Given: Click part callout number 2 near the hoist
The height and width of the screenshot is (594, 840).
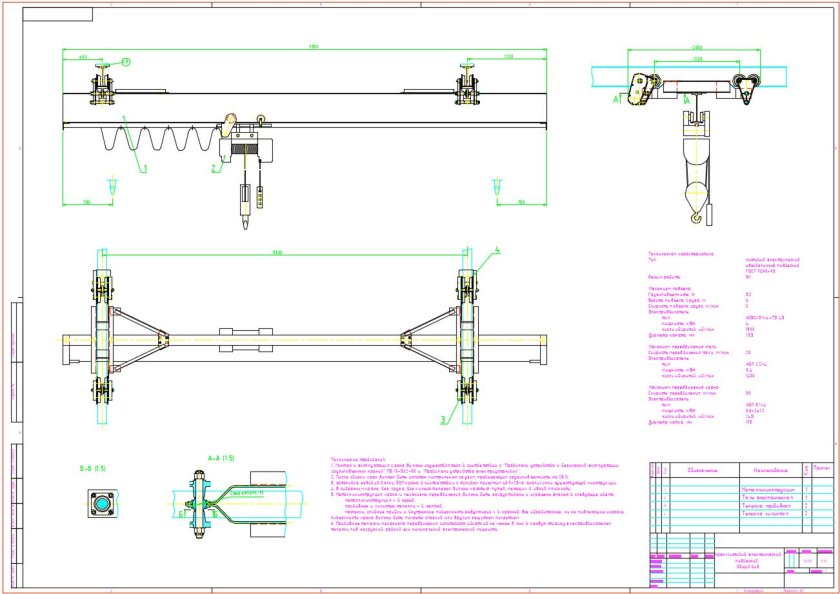Looking at the screenshot, I should pyautogui.click(x=213, y=170).
